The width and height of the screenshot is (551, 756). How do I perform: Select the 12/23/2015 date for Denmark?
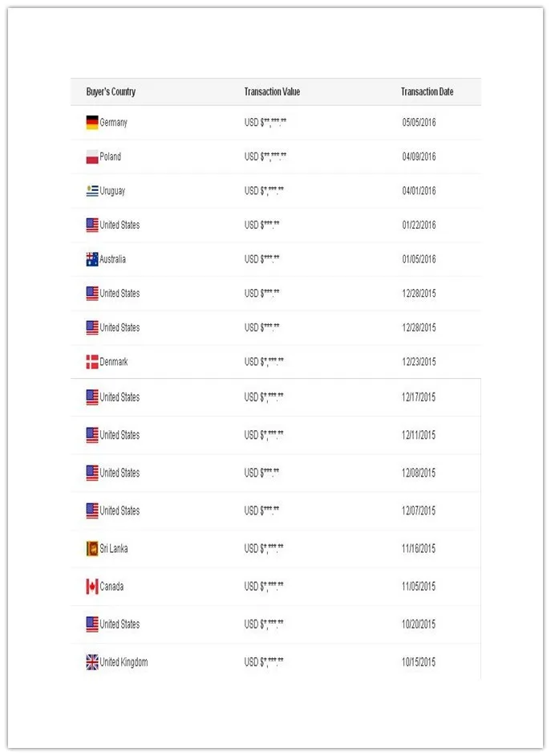pyautogui.click(x=419, y=362)
